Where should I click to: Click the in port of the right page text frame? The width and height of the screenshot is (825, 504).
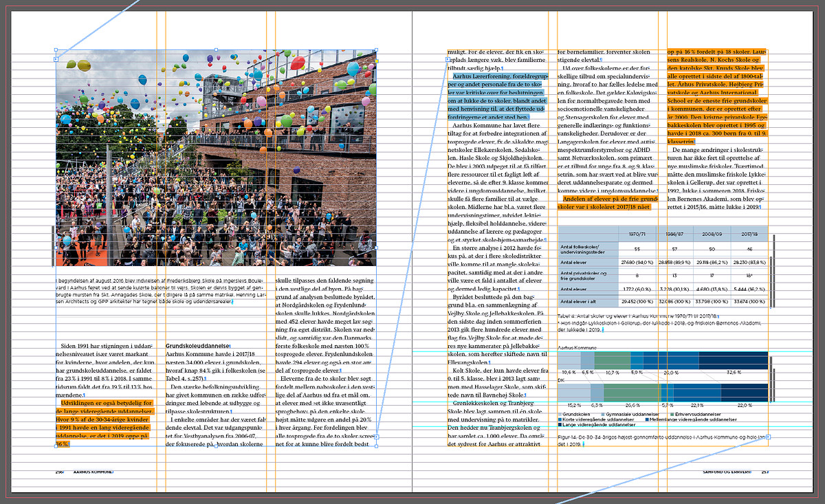[x=448, y=61]
